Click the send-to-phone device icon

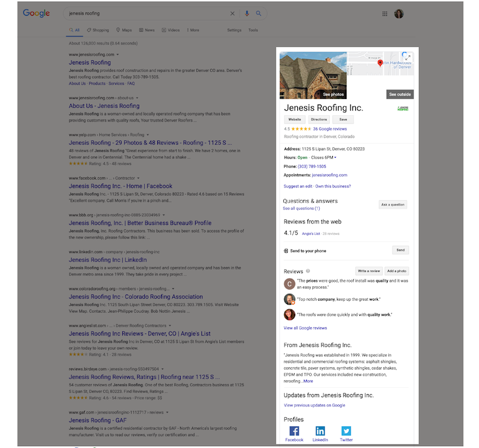point(286,251)
